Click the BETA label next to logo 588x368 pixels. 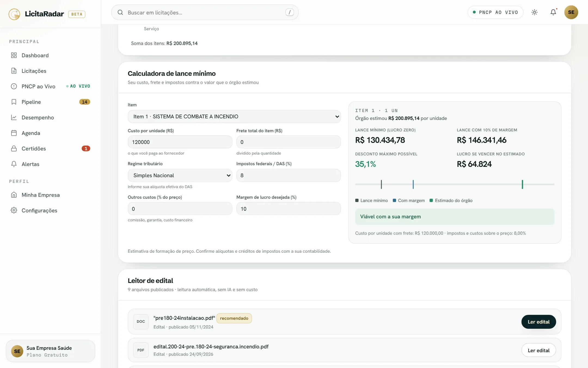pos(77,14)
